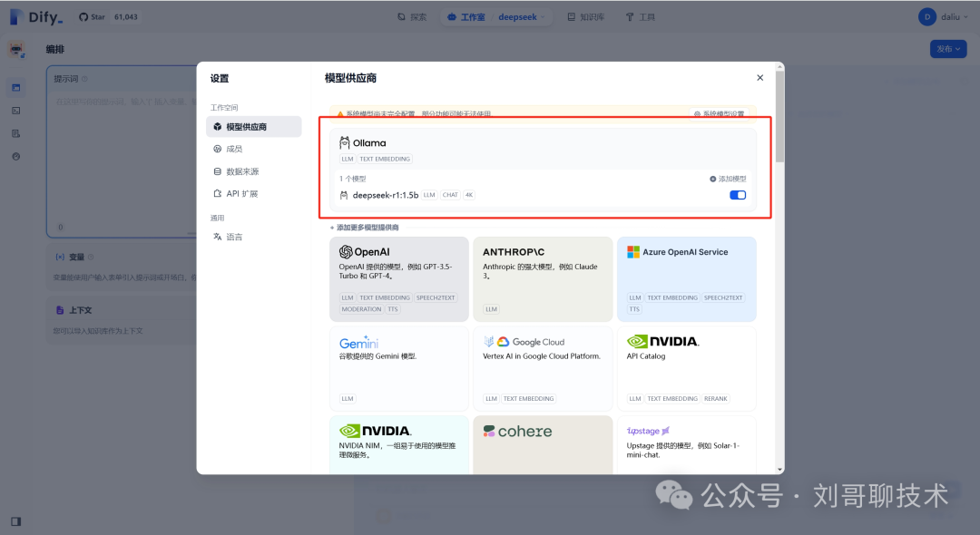
Task: Click the 上下文 document icon
Action: point(60,310)
